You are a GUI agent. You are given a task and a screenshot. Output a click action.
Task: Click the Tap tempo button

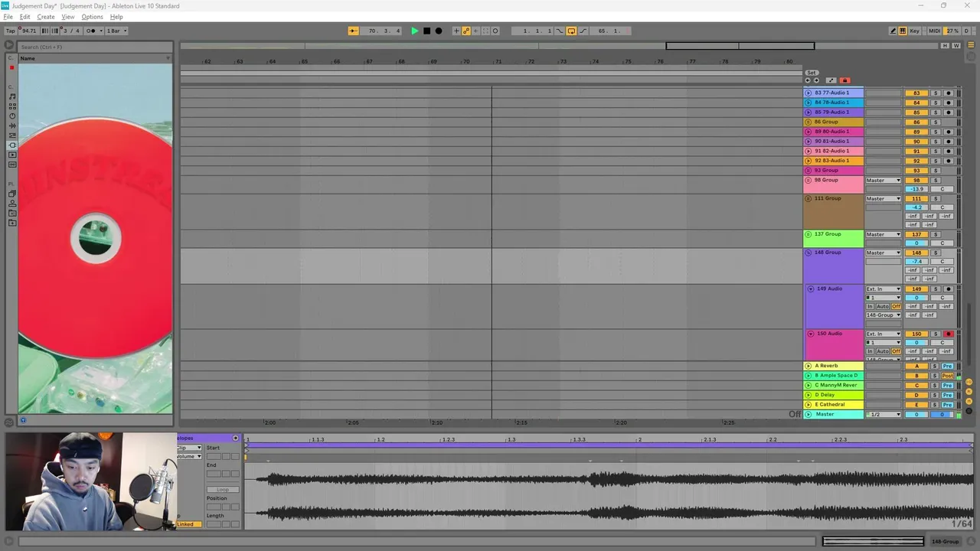tap(11, 31)
